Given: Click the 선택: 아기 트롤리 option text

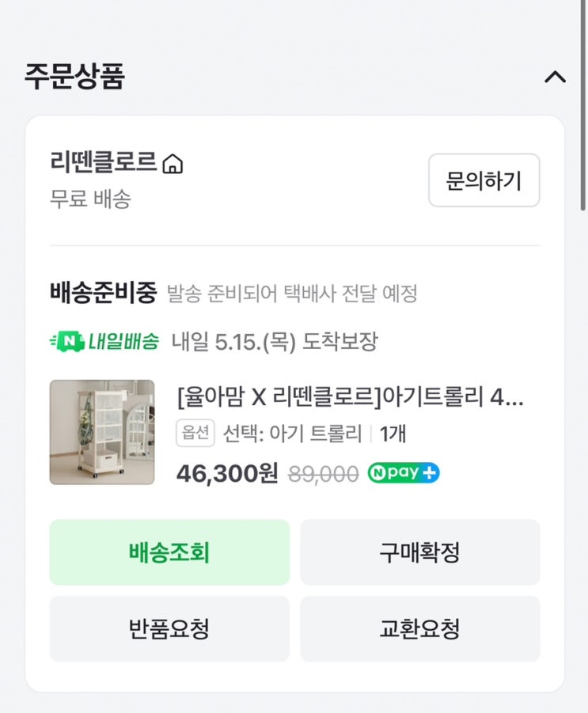Looking at the screenshot, I should tap(292, 434).
